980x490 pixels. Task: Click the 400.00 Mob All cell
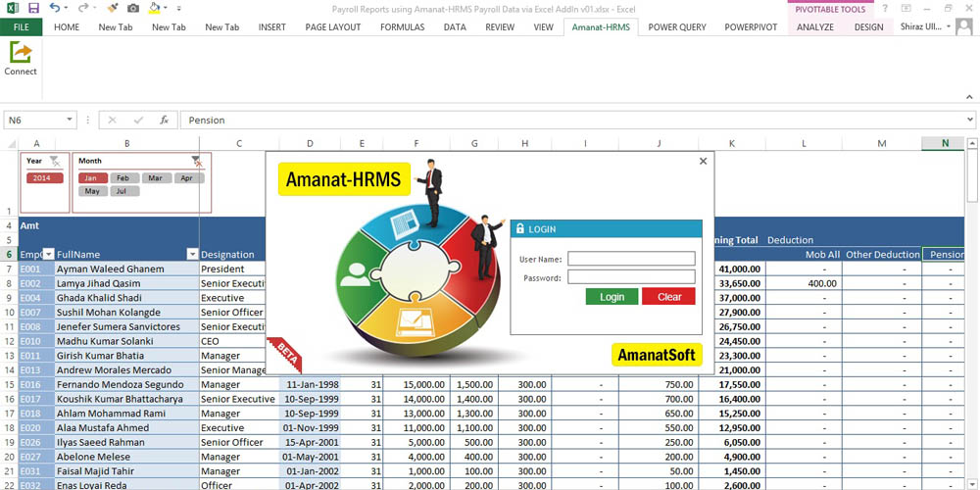[804, 283]
